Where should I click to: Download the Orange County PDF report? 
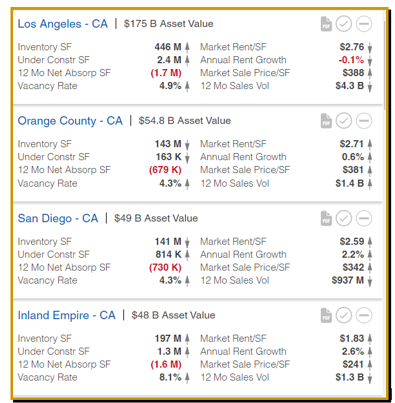326,121
